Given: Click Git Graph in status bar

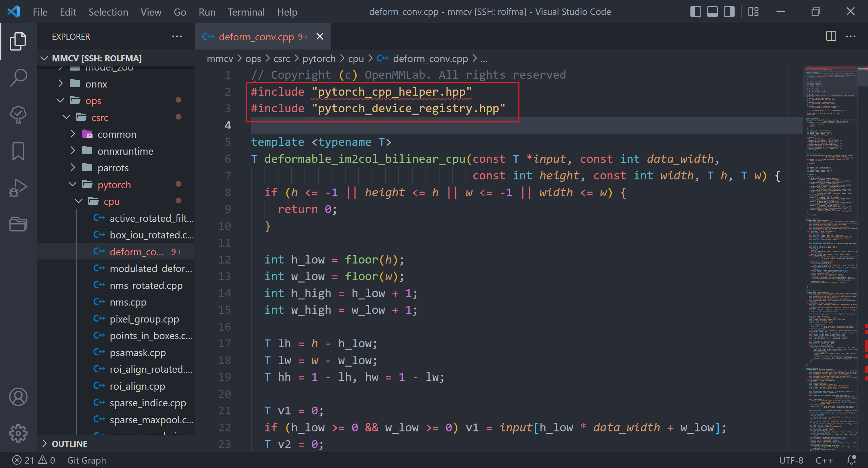Looking at the screenshot, I should click(x=86, y=460).
